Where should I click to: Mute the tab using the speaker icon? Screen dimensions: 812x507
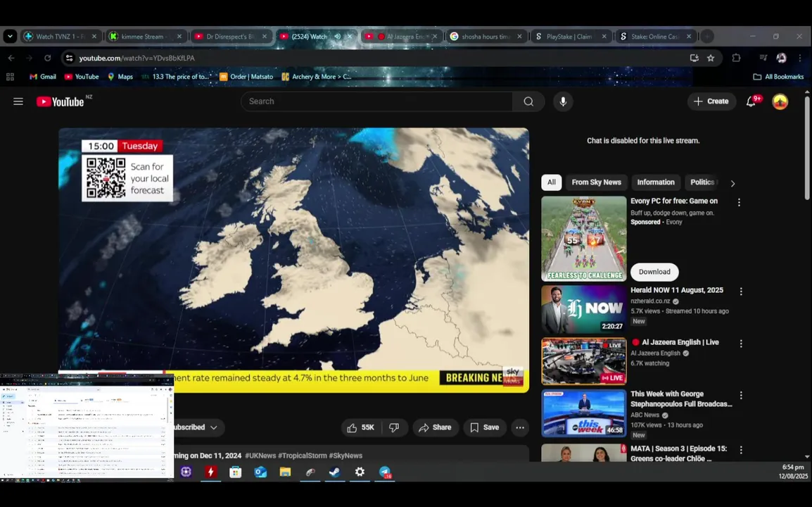[338, 37]
